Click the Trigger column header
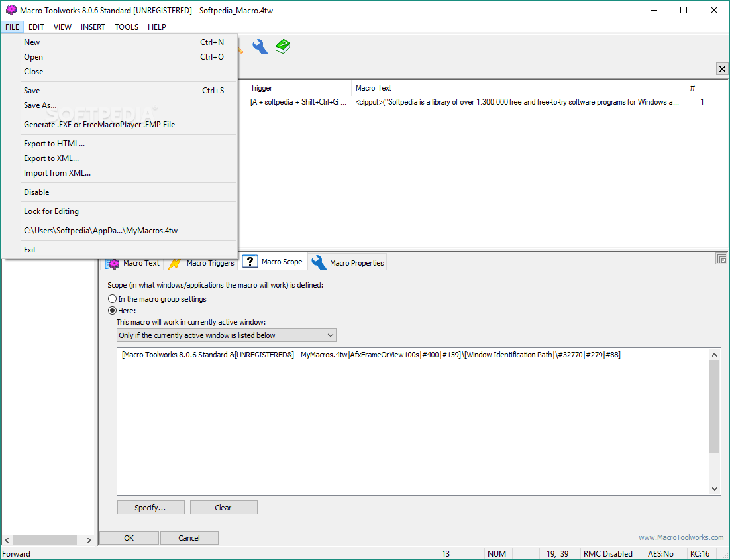 (299, 88)
